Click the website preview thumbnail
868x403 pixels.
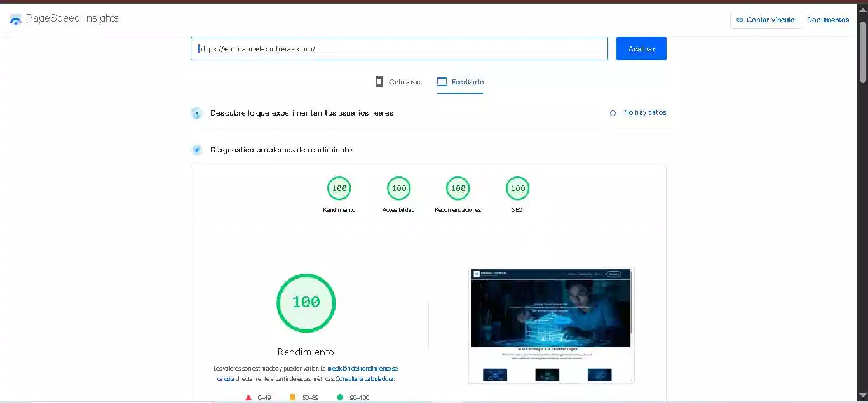click(x=551, y=325)
